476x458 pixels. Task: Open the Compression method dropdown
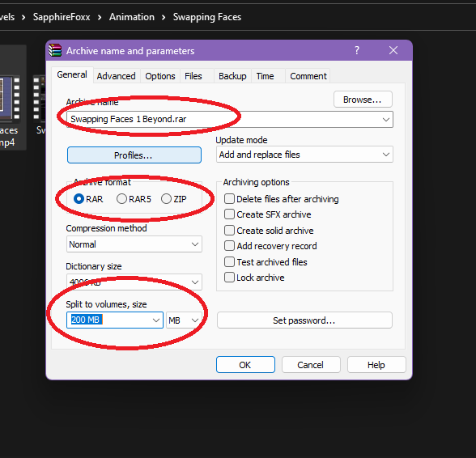pyautogui.click(x=134, y=244)
